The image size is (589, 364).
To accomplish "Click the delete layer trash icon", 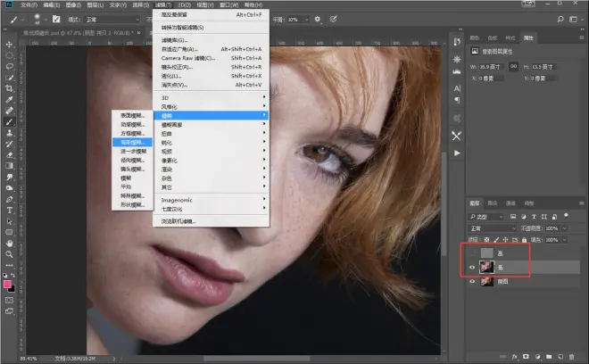I will pyautogui.click(x=571, y=357).
